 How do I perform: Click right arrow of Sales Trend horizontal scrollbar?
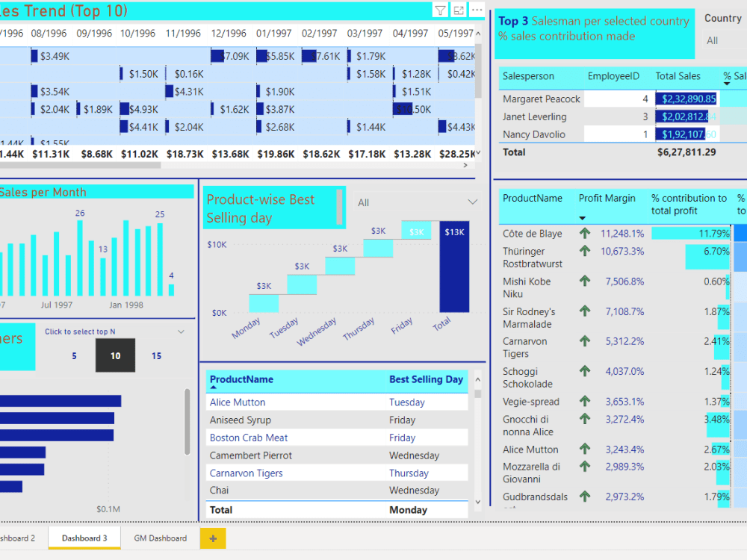coord(465,165)
